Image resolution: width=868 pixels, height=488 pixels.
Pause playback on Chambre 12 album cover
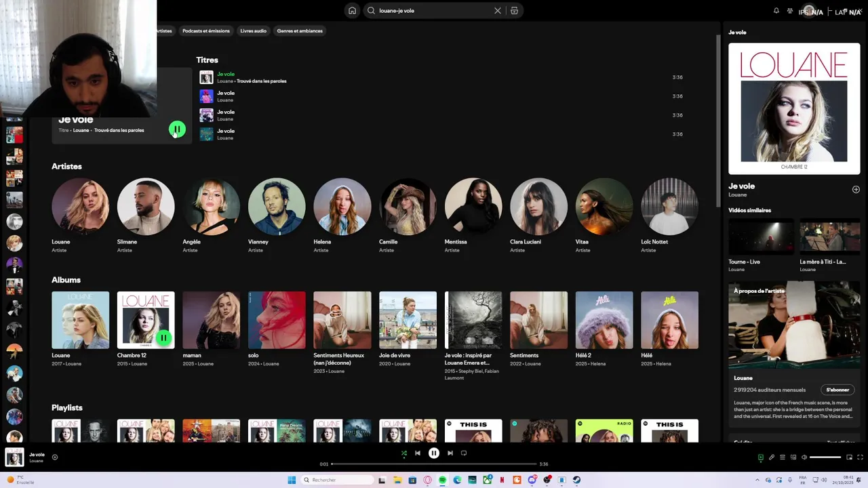163,338
